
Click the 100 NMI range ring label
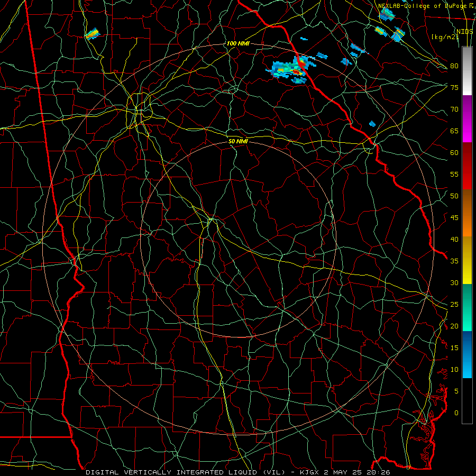pyautogui.click(x=238, y=44)
